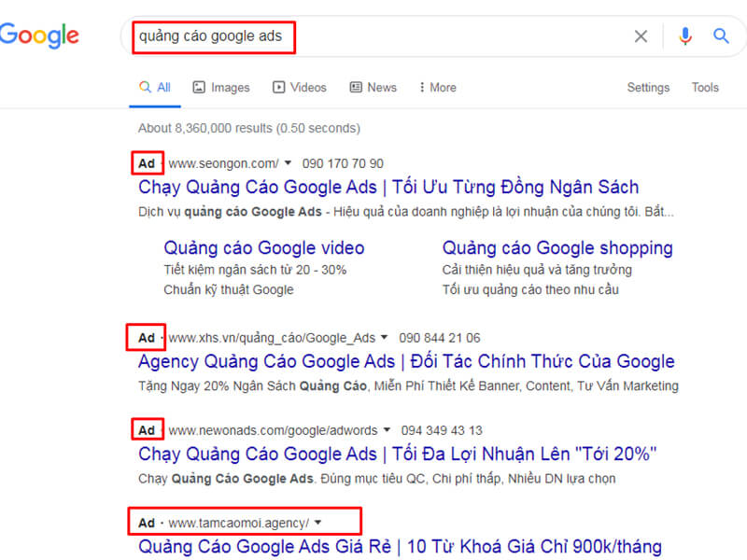Open the arrow menu beside www.xhs.vn URL
This screenshot has width=747, height=560.
click(387, 338)
